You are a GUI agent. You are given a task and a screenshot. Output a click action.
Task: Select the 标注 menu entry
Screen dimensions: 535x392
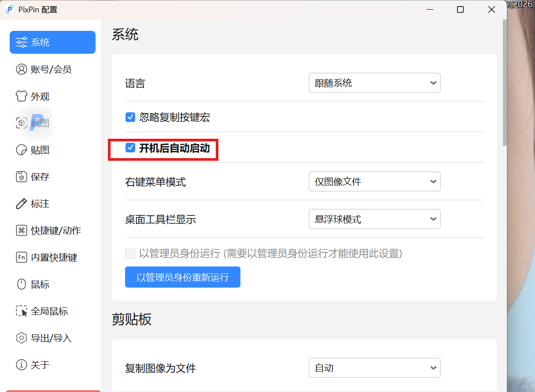click(x=52, y=203)
